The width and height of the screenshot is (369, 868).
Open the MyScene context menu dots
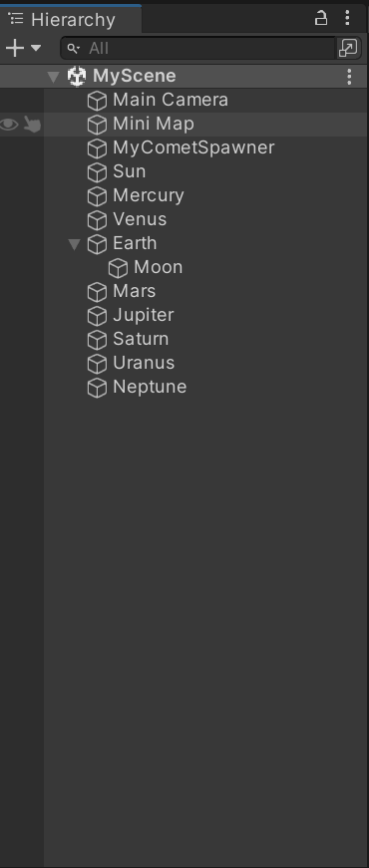349,77
